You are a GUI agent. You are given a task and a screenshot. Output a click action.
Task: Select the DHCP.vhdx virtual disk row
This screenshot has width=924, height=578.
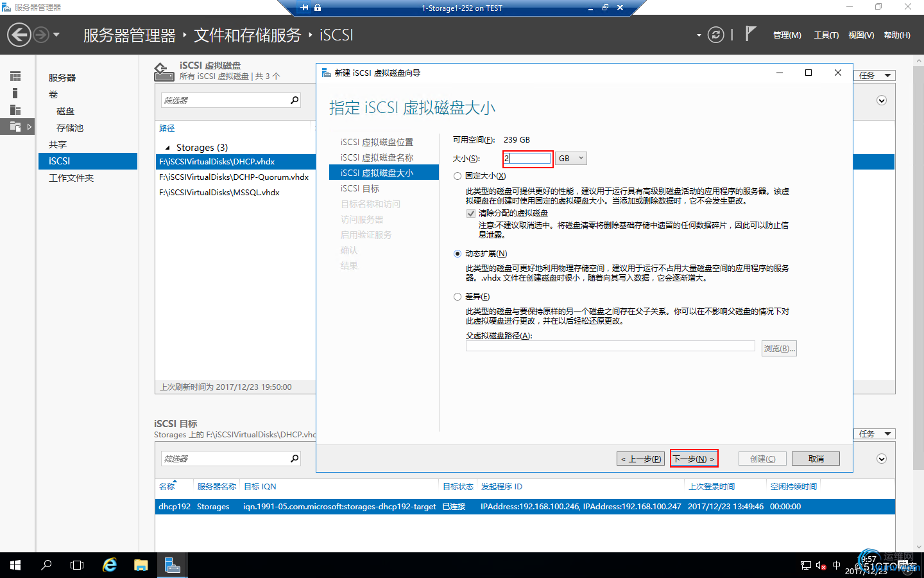235,161
